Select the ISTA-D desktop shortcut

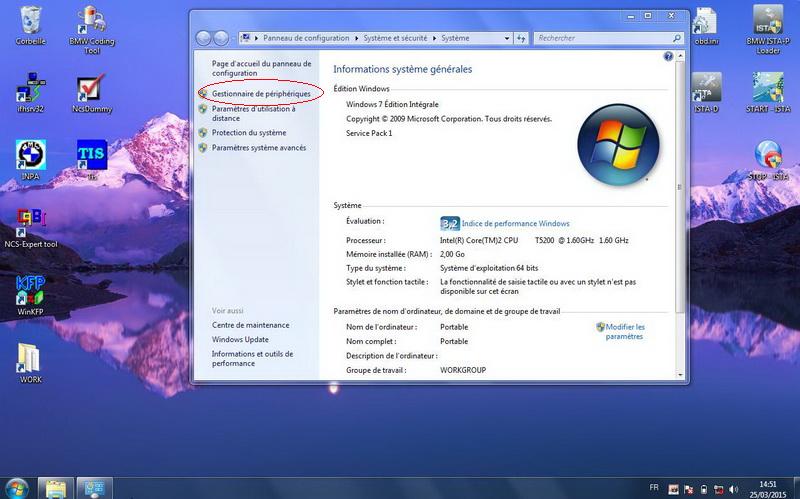(x=707, y=92)
